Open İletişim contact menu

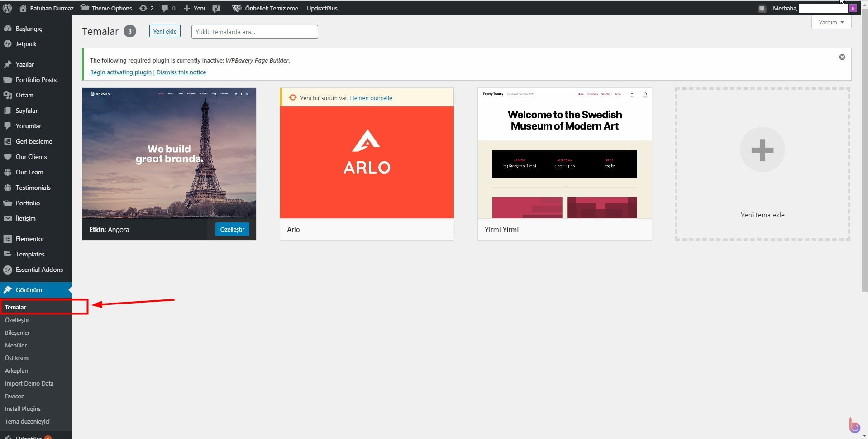[x=36, y=218]
